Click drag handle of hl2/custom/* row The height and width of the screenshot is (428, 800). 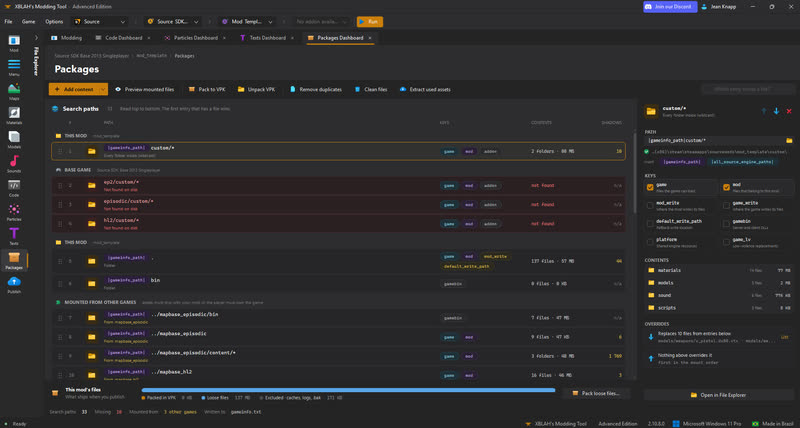pos(60,223)
